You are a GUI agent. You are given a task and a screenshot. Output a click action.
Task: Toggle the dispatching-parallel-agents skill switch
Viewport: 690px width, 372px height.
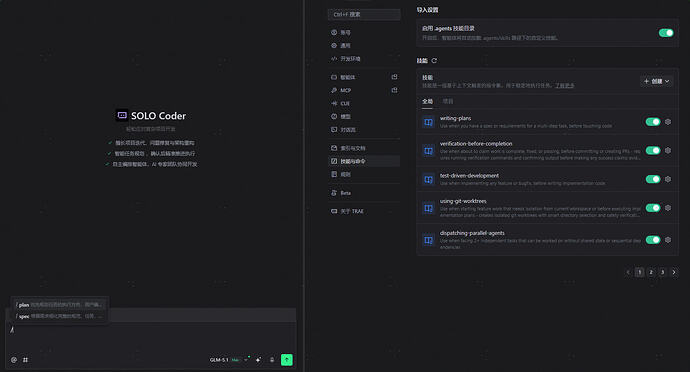pyautogui.click(x=653, y=240)
